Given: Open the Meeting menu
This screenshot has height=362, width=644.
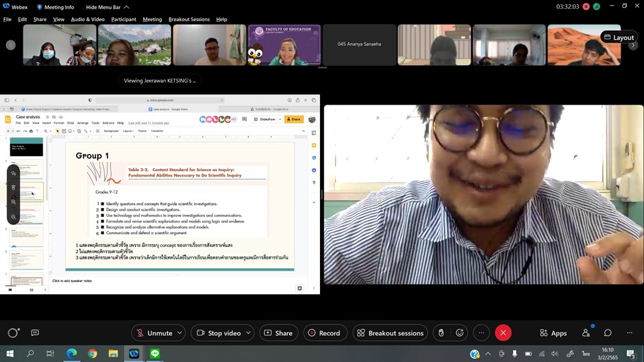Looking at the screenshot, I should coord(152,19).
